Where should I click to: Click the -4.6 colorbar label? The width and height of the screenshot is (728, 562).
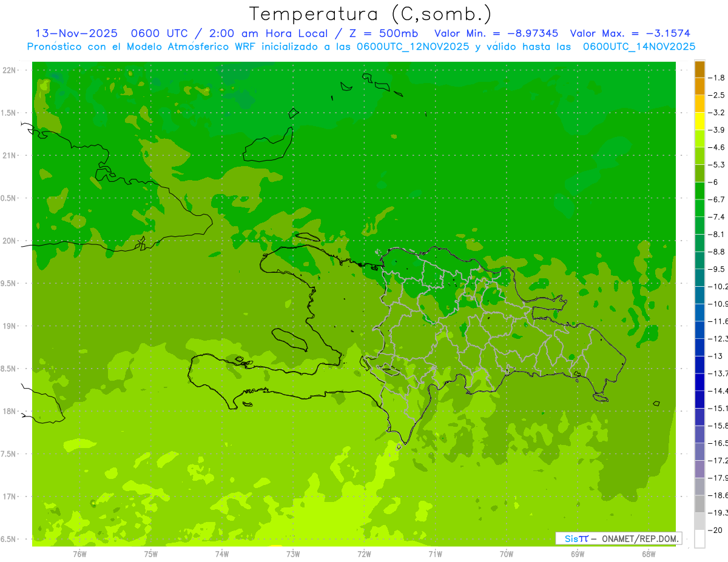pos(717,147)
